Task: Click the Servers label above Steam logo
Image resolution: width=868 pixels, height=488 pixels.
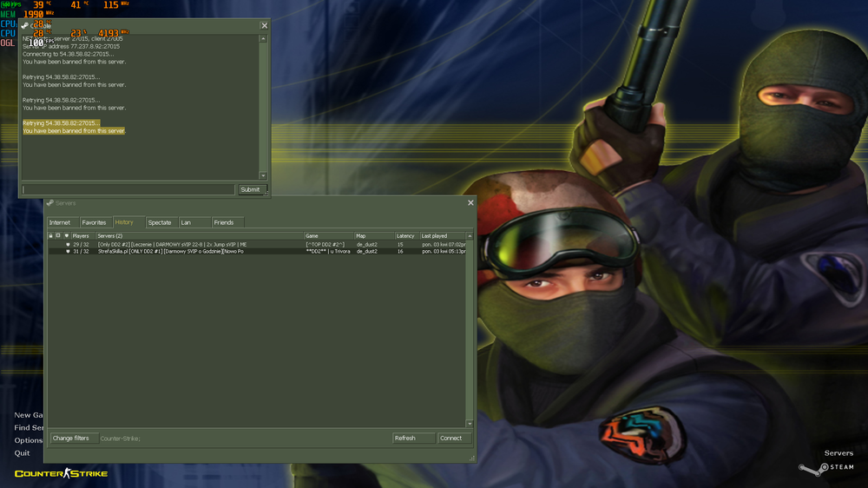Action: coord(838,453)
